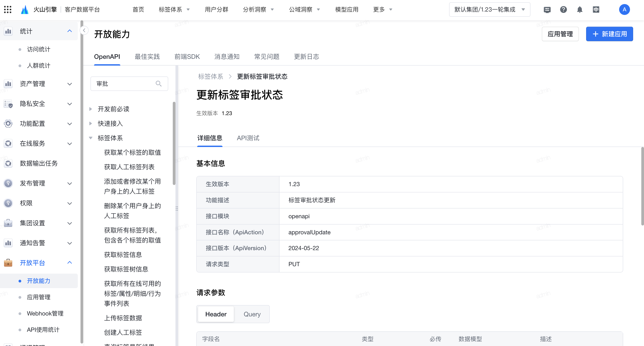Screen dimensions: 644x346
Task: Click the 发布管理 sidebar icon
Action: pos(8,183)
